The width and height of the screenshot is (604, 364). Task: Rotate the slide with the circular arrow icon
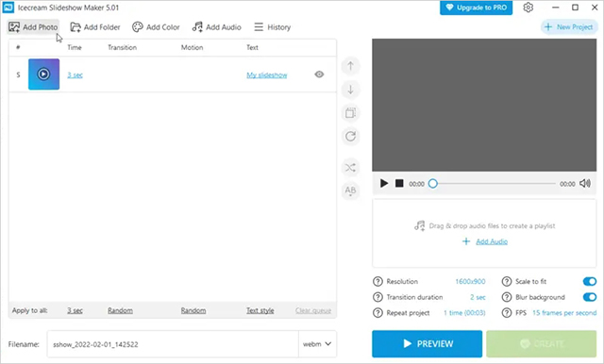click(x=350, y=136)
